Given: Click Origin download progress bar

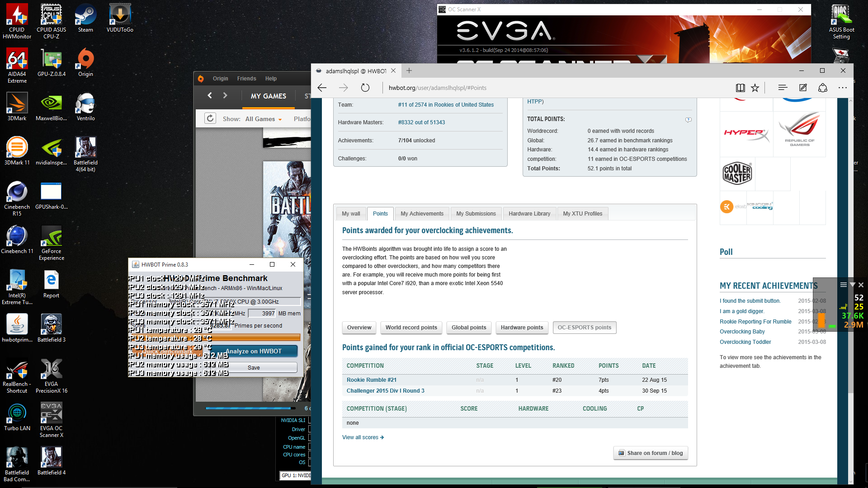Looking at the screenshot, I should [x=250, y=408].
